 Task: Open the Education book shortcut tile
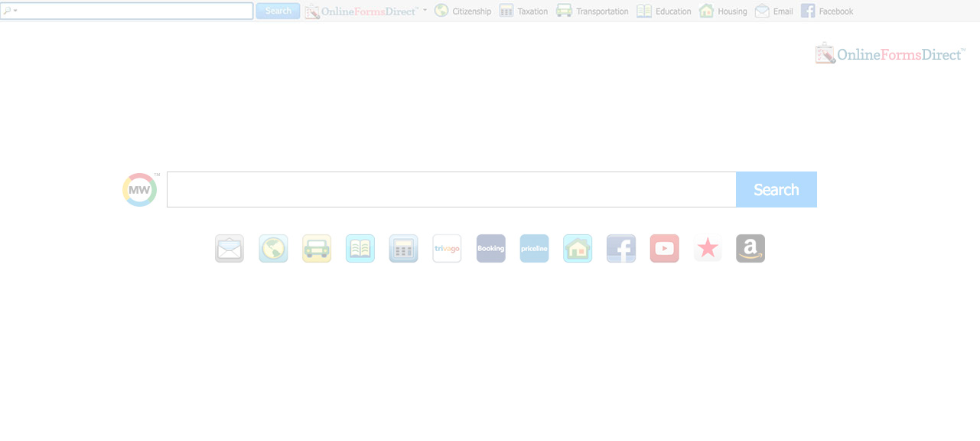coord(360,249)
